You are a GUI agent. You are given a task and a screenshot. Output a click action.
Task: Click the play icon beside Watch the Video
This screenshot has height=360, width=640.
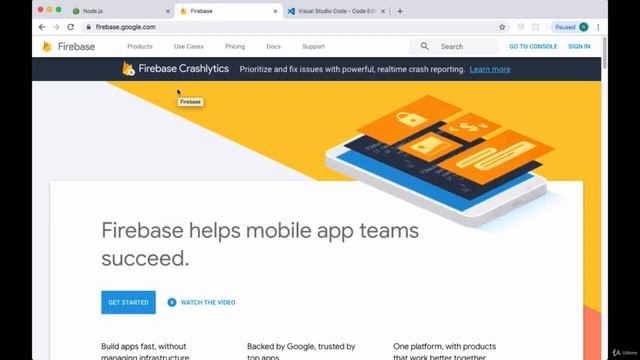tap(172, 302)
